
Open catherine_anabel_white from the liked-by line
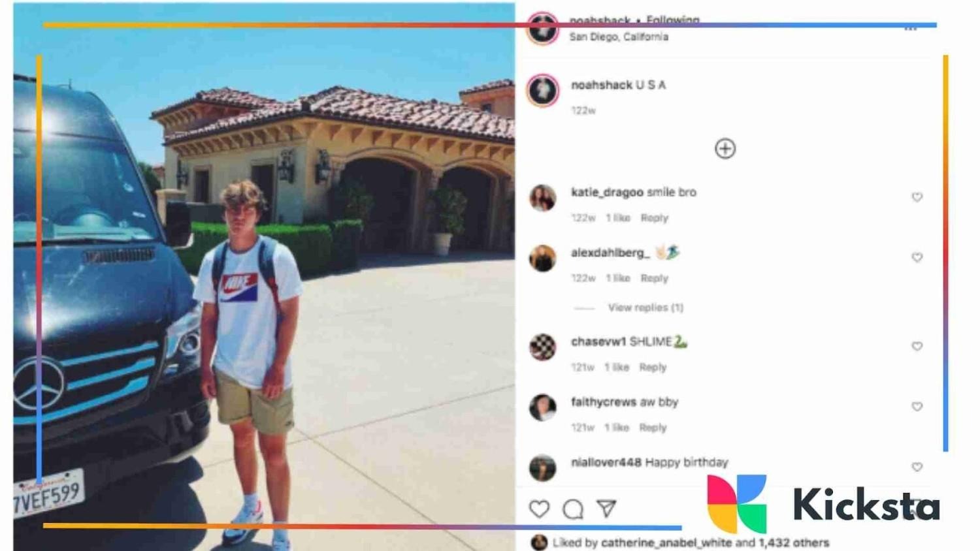[x=666, y=543]
